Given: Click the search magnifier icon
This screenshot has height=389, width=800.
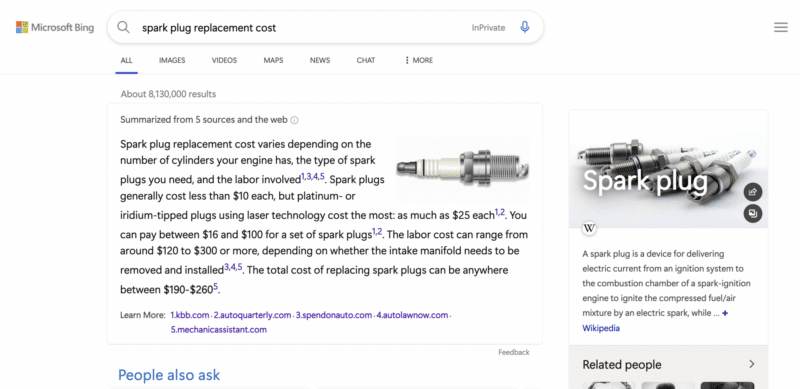Looking at the screenshot, I should click(x=123, y=28).
